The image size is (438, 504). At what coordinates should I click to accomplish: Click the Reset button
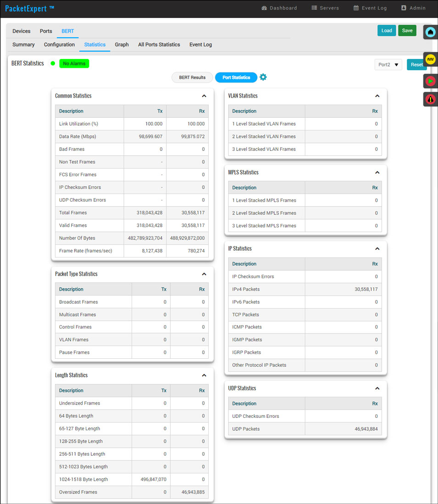tap(416, 65)
